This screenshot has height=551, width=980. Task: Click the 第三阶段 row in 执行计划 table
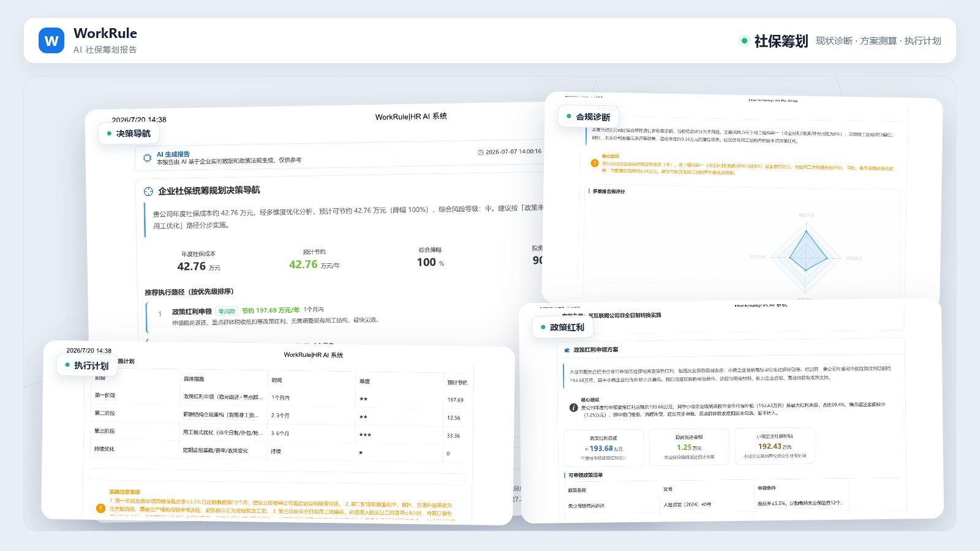coord(279,433)
